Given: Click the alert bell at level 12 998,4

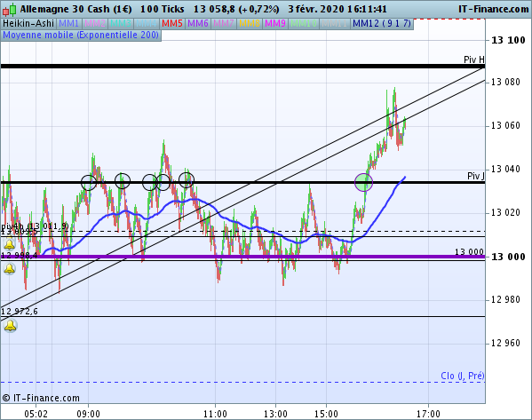Looking at the screenshot, I should (x=10, y=269).
